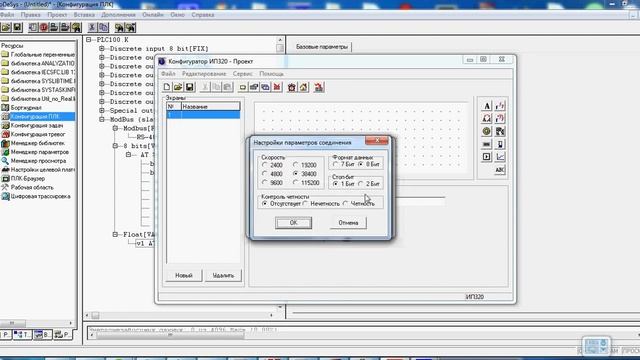The image size is (640, 360).
Task: Click right scroll arrow under resources panel
Action: 71,323
